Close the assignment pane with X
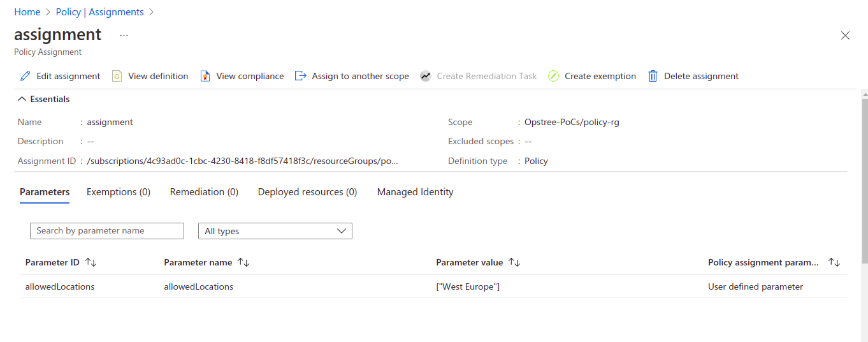This screenshot has width=868, height=342. pyautogui.click(x=845, y=36)
